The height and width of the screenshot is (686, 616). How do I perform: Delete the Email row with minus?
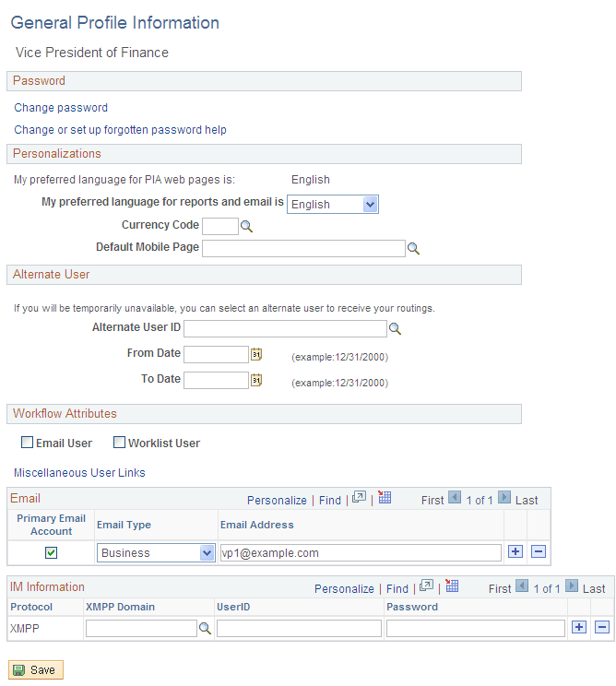tap(539, 552)
